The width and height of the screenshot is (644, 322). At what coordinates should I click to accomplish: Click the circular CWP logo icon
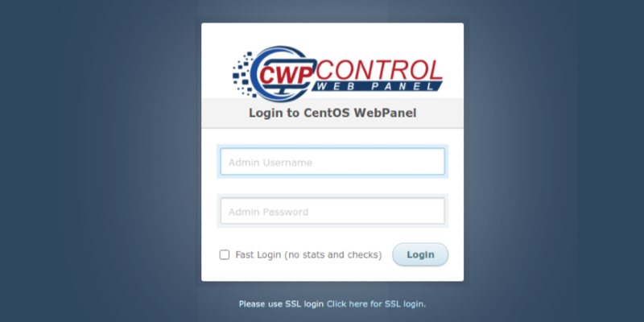tap(279, 74)
